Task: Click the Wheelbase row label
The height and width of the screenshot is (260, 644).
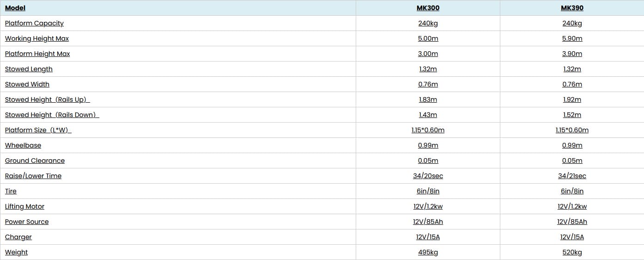Action: click(23, 145)
